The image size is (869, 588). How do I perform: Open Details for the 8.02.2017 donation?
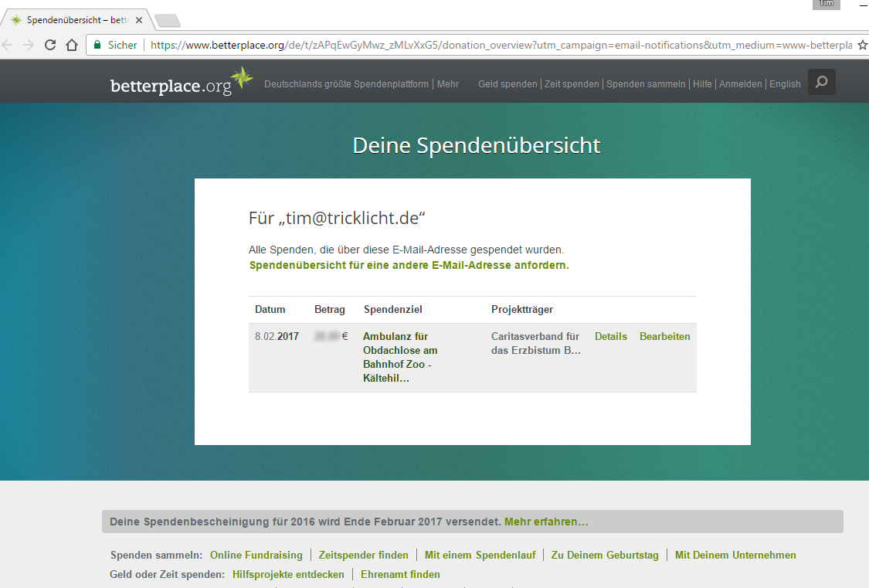pos(611,336)
